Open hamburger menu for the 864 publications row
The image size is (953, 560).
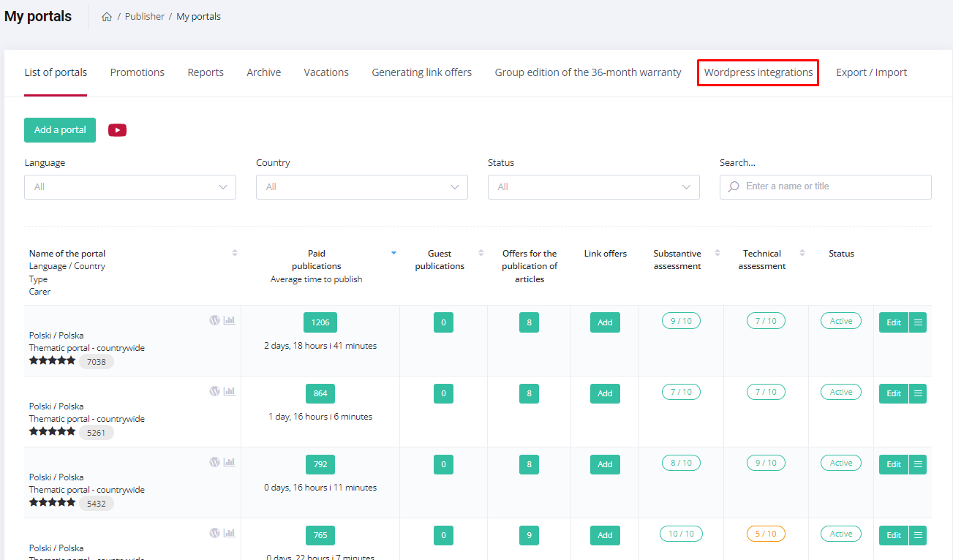pyautogui.click(x=918, y=393)
